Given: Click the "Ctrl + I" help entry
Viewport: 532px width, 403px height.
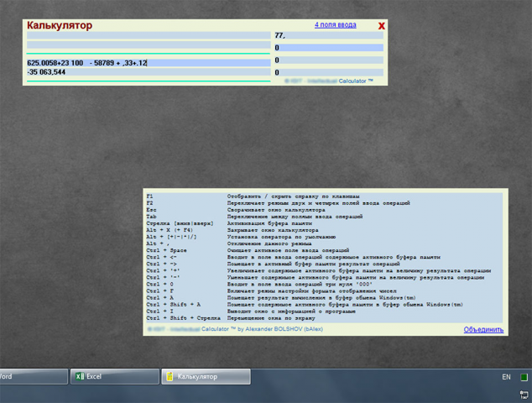Looking at the screenshot, I should pyautogui.click(x=159, y=311).
